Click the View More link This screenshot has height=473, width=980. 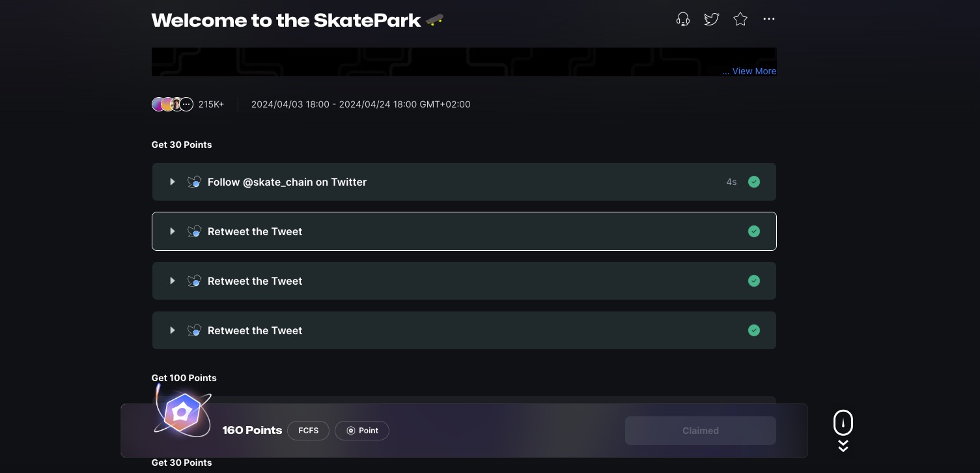tap(749, 71)
